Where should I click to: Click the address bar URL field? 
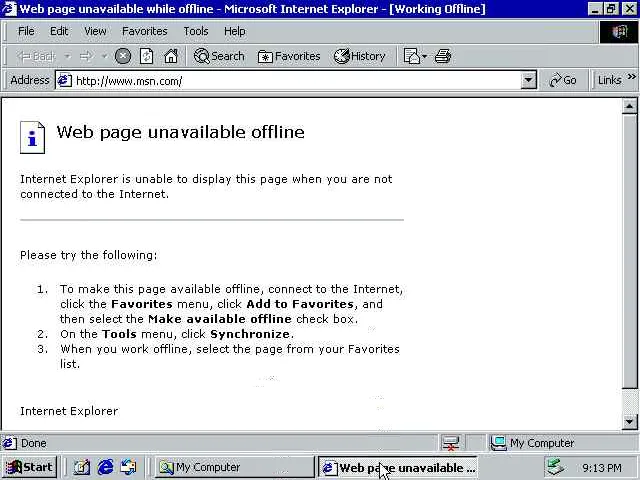coord(297,81)
